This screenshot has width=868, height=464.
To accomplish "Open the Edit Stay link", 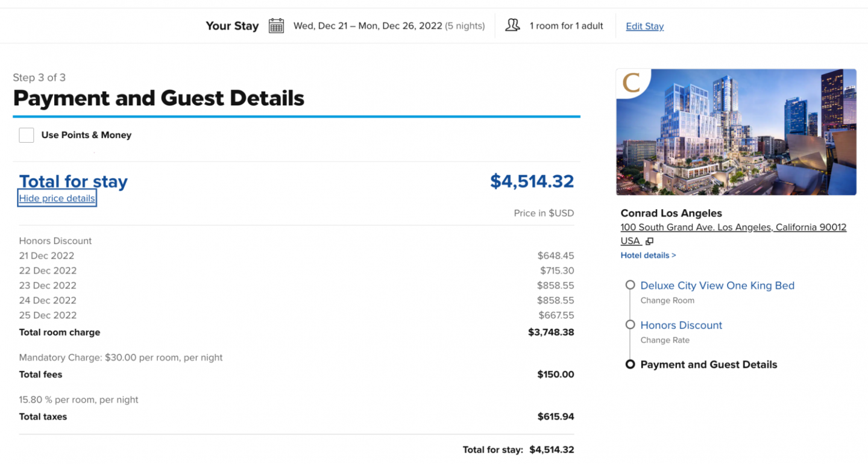I will coord(644,26).
